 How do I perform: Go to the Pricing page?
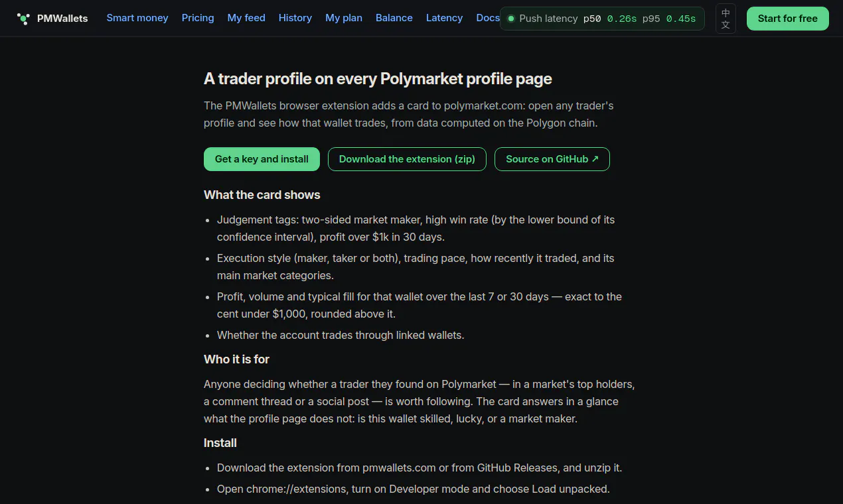(198, 18)
